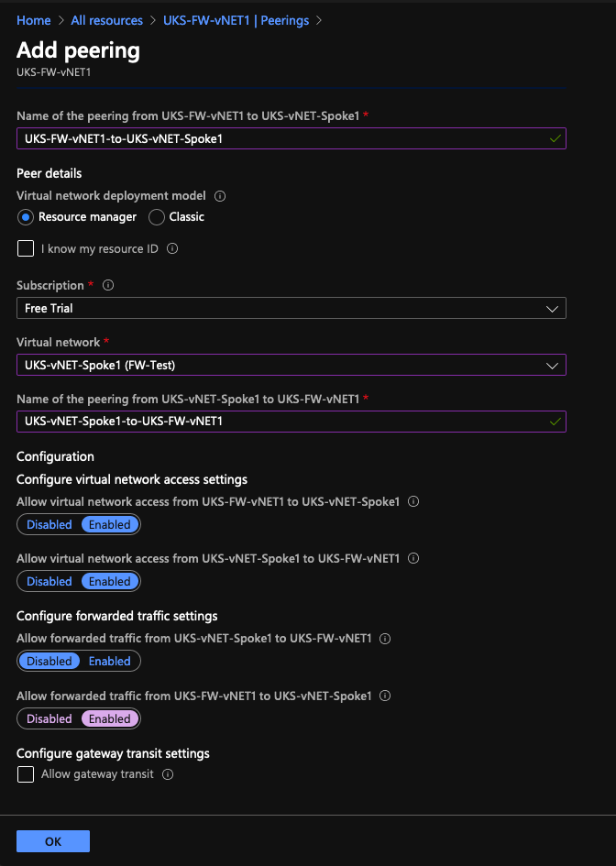Screen dimensions: 616x866
Task: Click the Subscription info icon
Action: coord(108,285)
